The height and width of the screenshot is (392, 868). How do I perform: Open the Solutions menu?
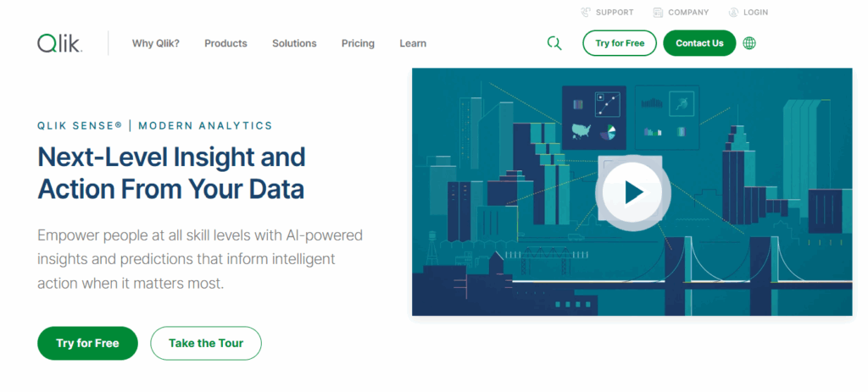294,43
